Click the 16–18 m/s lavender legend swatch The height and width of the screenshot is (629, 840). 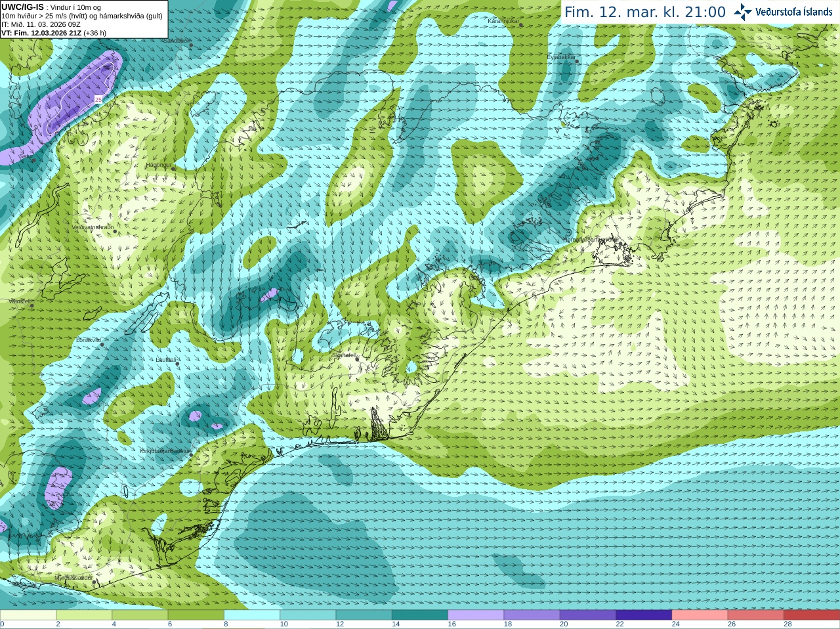pos(476,615)
